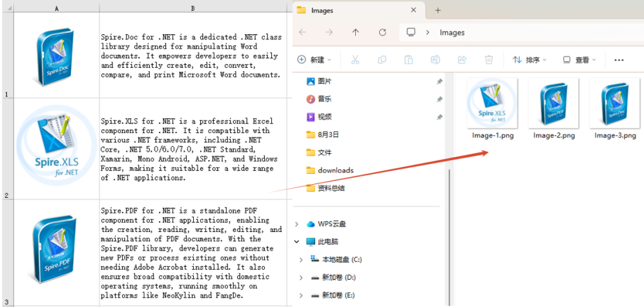644x307 pixels.
Task: Select 新加卷 (D:) drive
Action: (333, 277)
